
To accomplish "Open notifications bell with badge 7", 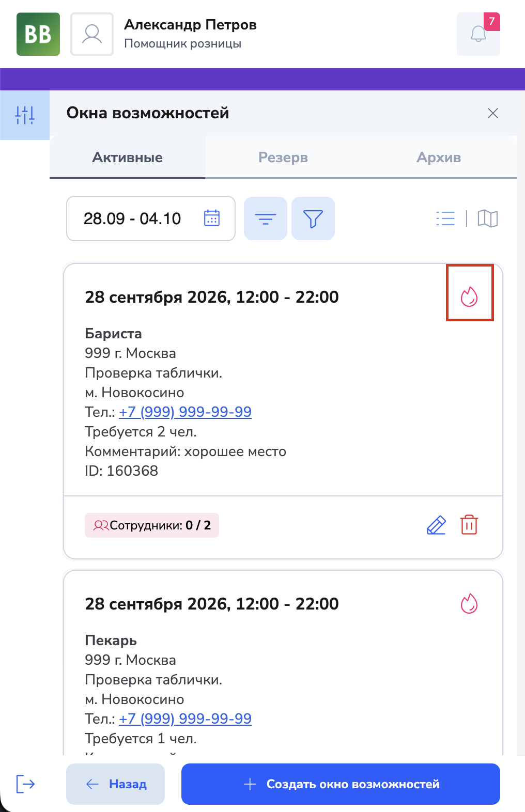I will (478, 34).
